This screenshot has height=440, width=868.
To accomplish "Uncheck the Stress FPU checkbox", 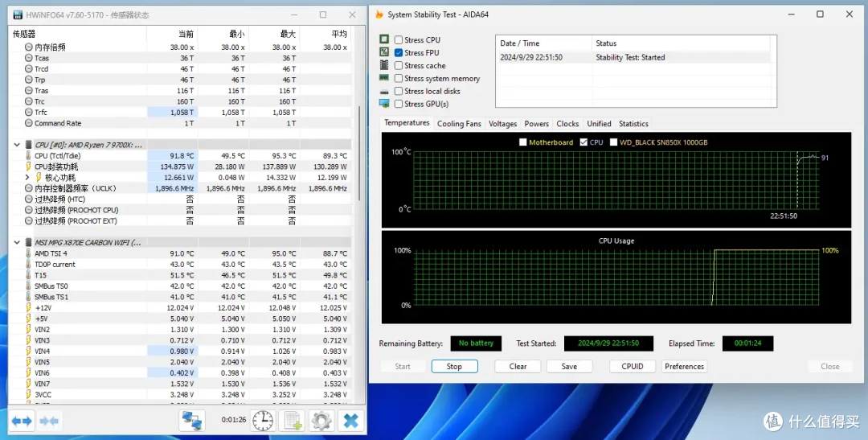I will click(399, 52).
